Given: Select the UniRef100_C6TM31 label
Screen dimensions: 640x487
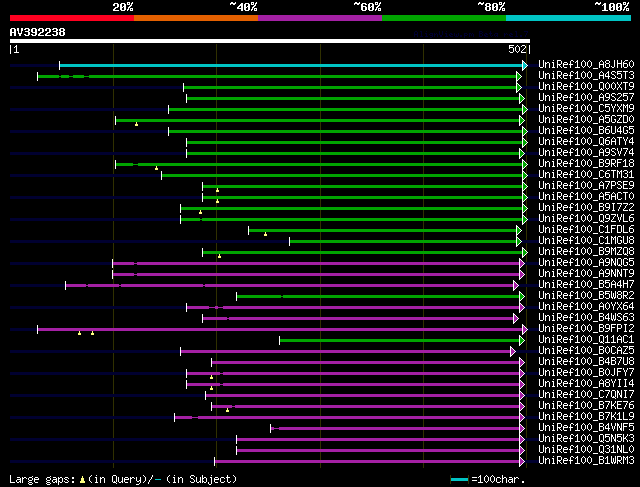Looking at the screenshot, I should click(x=586, y=175).
